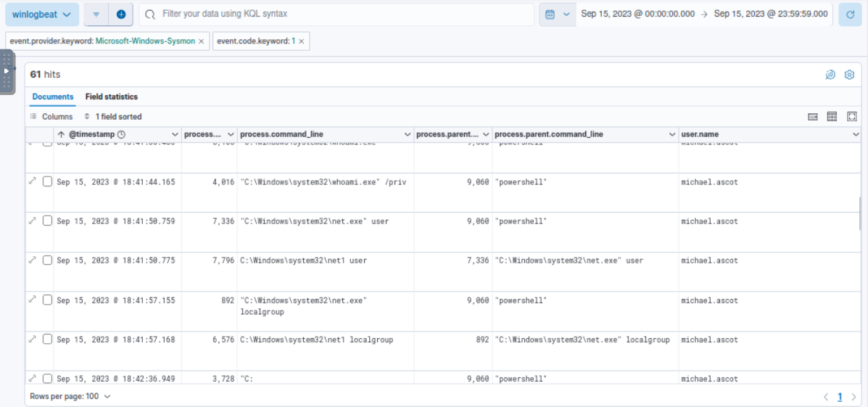Image resolution: width=868 pixels, height=407 pixels.
Task: Add a new filter with plus icon
Action: click(121, 14)
